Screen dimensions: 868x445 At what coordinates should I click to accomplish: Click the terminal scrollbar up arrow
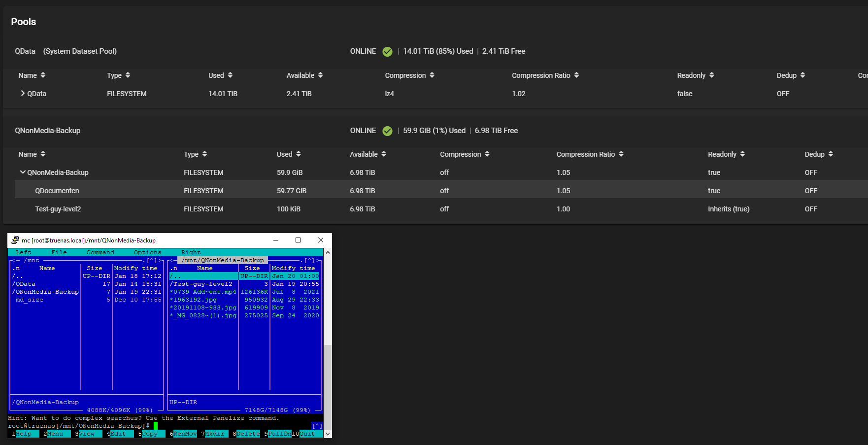click(x=328, y=252)
